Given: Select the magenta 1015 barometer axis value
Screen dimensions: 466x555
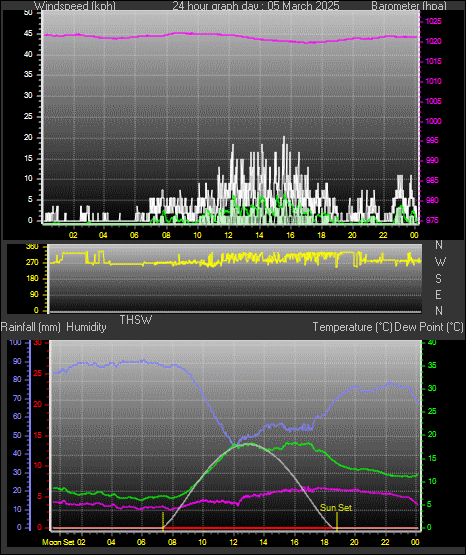Looking at the screenshot, I should click(433, 62).
